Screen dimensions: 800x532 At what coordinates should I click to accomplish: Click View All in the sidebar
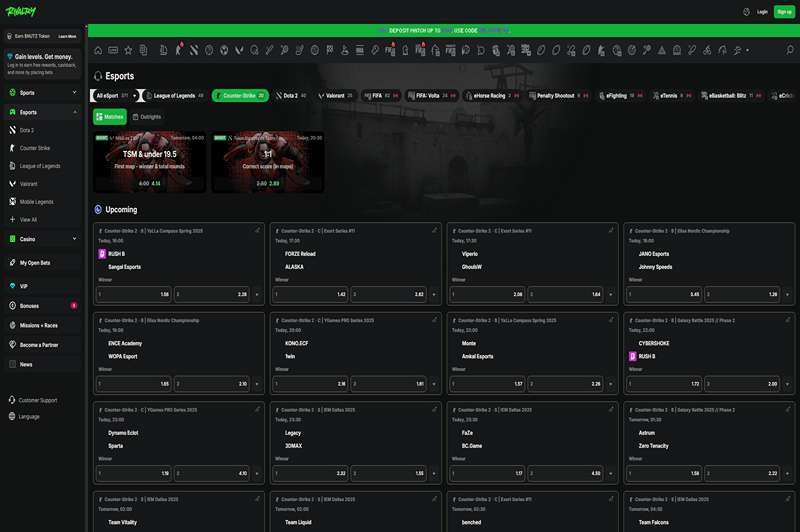[42, 219]
